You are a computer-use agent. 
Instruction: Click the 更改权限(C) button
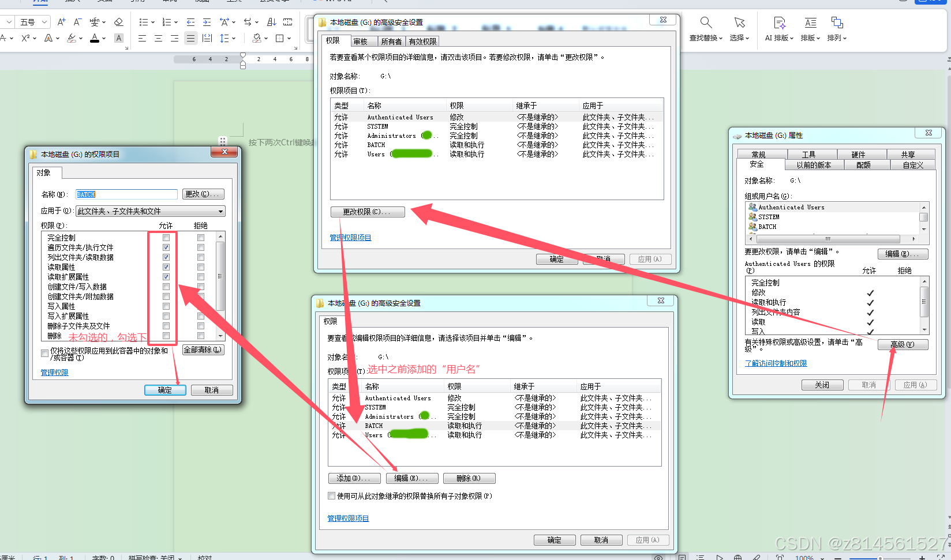[368, 212]
